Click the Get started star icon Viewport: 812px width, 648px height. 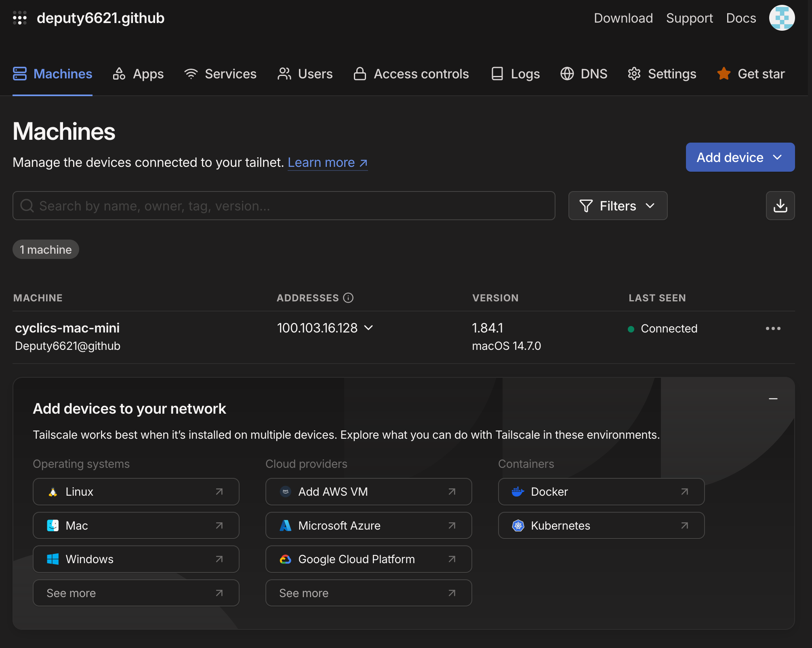(724, 74)
